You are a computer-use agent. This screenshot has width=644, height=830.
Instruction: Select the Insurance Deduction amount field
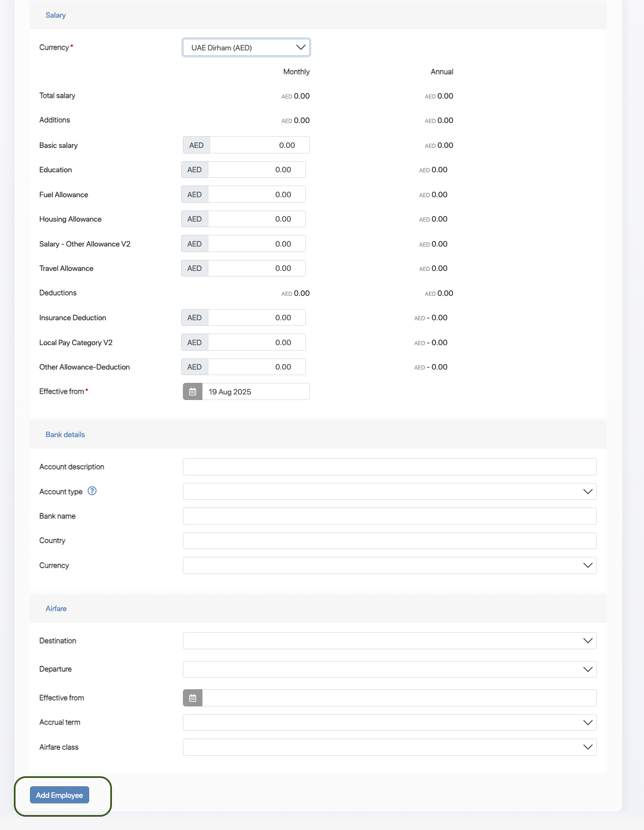[x=256, y=318]
